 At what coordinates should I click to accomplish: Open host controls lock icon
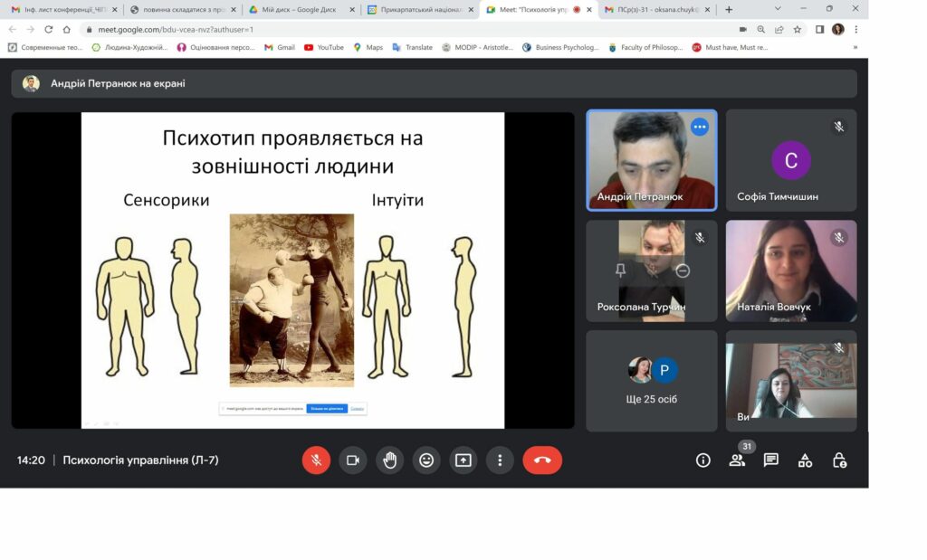point(839,460)
